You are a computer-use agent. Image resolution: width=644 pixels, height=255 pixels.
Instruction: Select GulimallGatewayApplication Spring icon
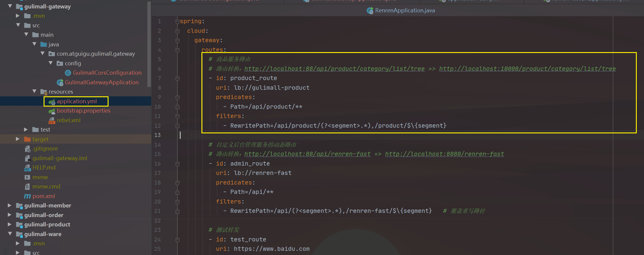coord(60,82)
